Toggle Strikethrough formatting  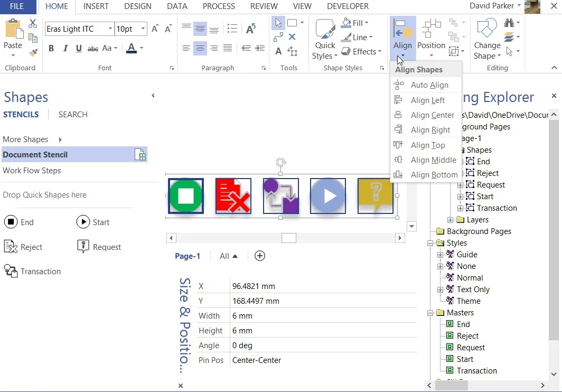click(93, 48)
